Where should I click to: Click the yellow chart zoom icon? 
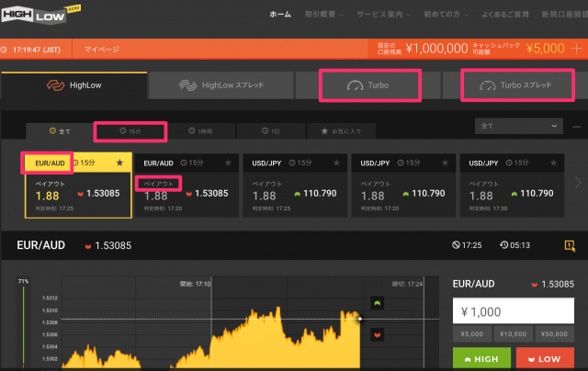[x=571, y=246]
